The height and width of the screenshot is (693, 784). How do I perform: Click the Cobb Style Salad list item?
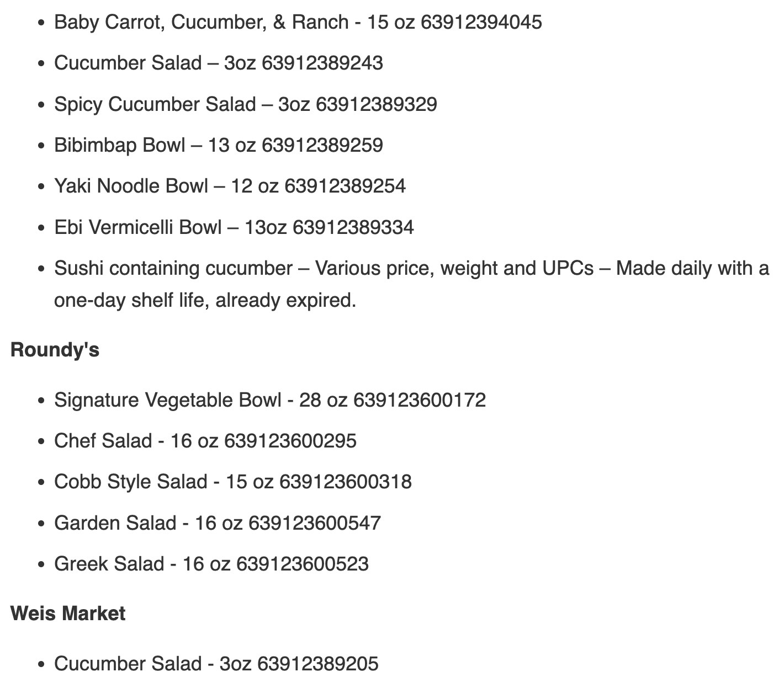[x=233, y=482]
